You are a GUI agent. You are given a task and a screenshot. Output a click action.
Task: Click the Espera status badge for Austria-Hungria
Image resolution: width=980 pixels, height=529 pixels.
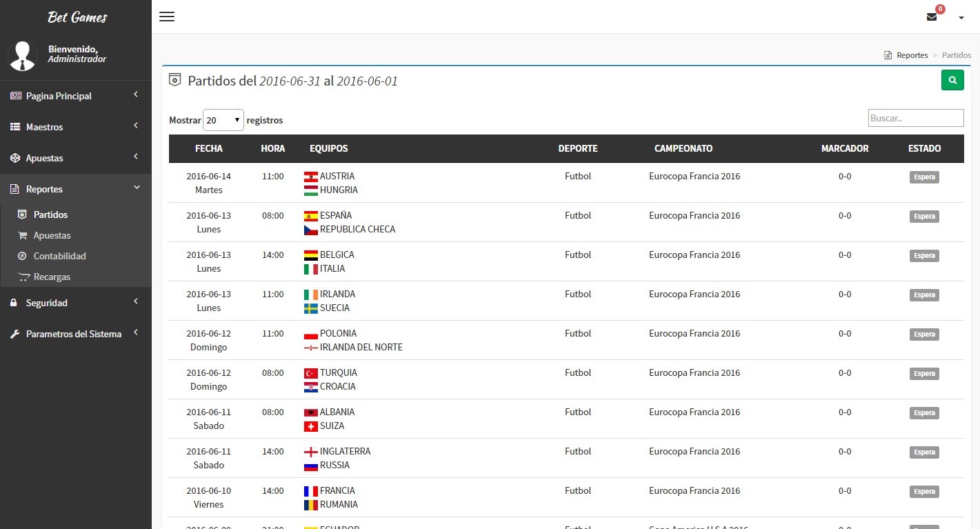click(924, 177)
